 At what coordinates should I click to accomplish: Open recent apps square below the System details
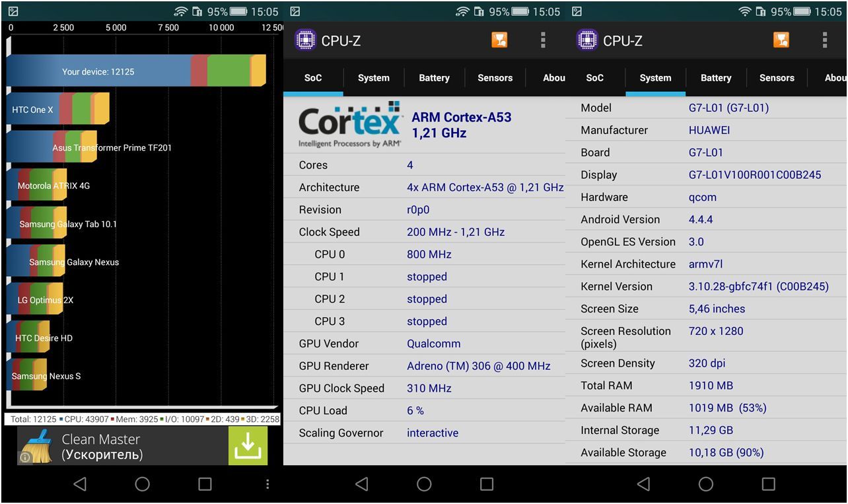coord(768,484)
